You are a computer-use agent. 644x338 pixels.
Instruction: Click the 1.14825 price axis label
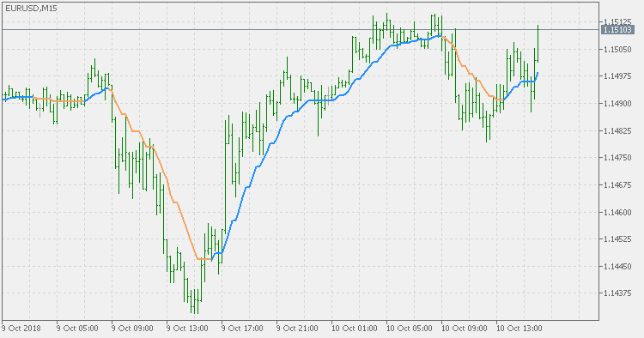[617, 130]
